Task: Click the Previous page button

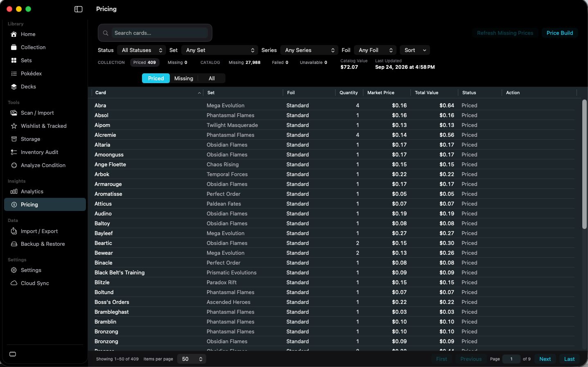Action: pyautogui.click(x=471, y=359)
